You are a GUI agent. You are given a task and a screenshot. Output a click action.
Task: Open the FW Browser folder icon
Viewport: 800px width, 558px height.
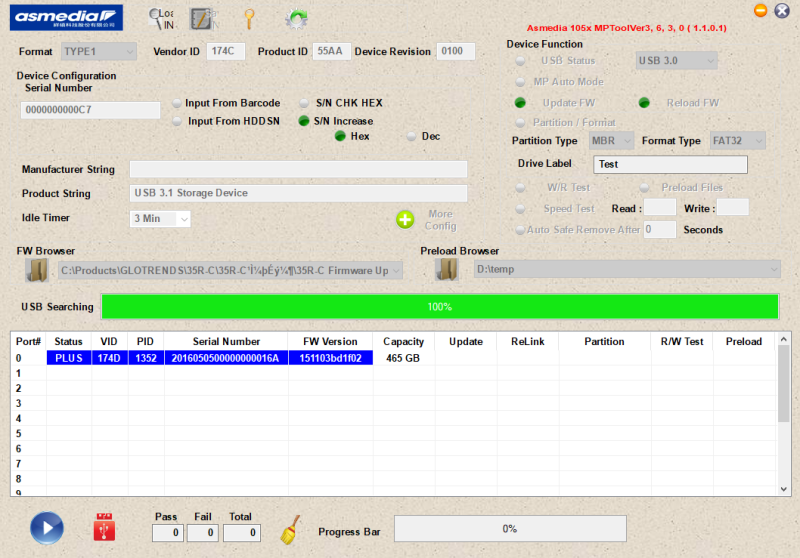click(x=37, y=270)
